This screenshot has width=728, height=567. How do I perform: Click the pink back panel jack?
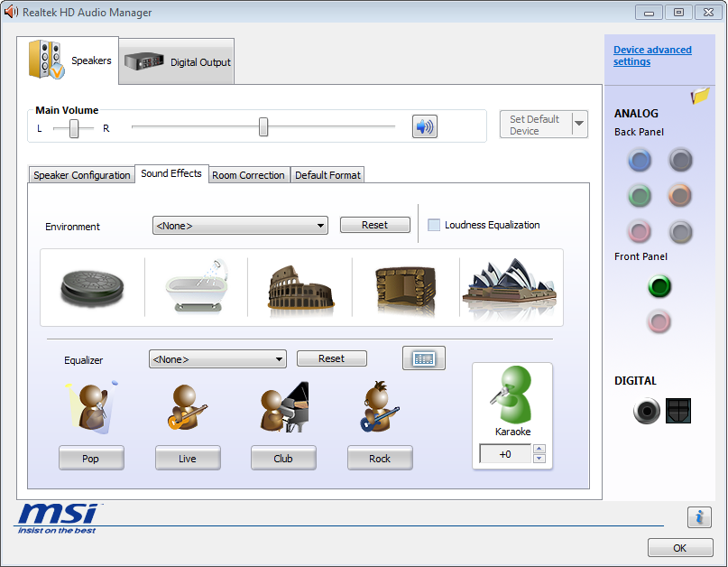(x=640, y=231)
